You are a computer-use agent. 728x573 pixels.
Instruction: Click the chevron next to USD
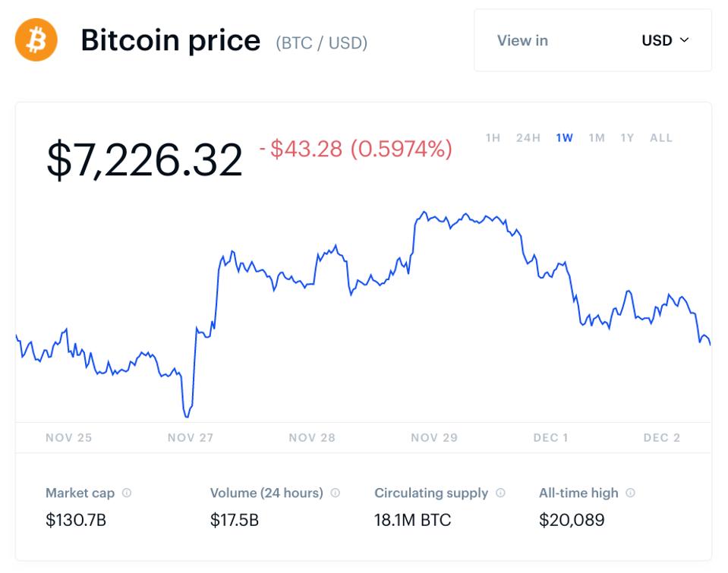(x=685, y=41)
